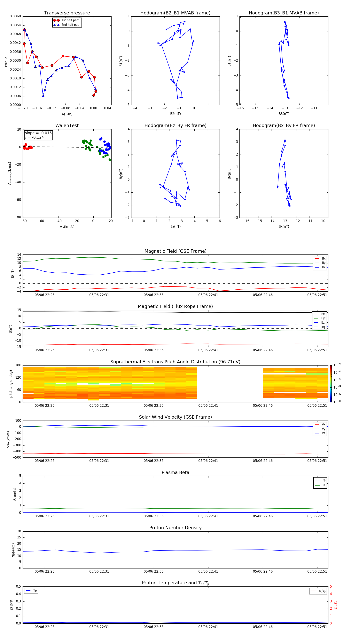This screenshot has width=351, height=644.
Task: Click the 'A(T·m)' x-axis label
Action: 67,114
